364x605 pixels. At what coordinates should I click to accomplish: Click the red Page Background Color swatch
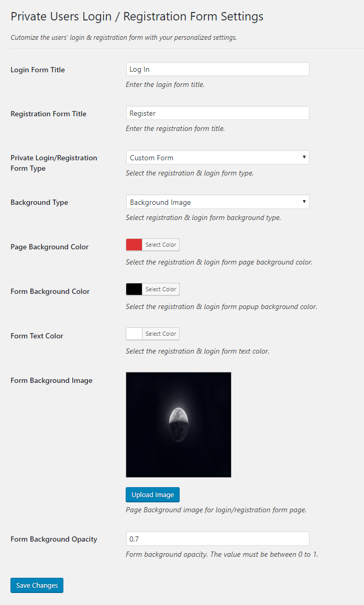point(134,245)
